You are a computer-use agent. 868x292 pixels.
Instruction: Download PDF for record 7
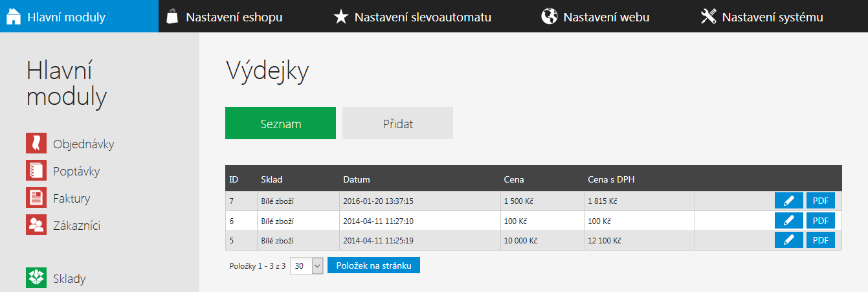pos(821,201)
